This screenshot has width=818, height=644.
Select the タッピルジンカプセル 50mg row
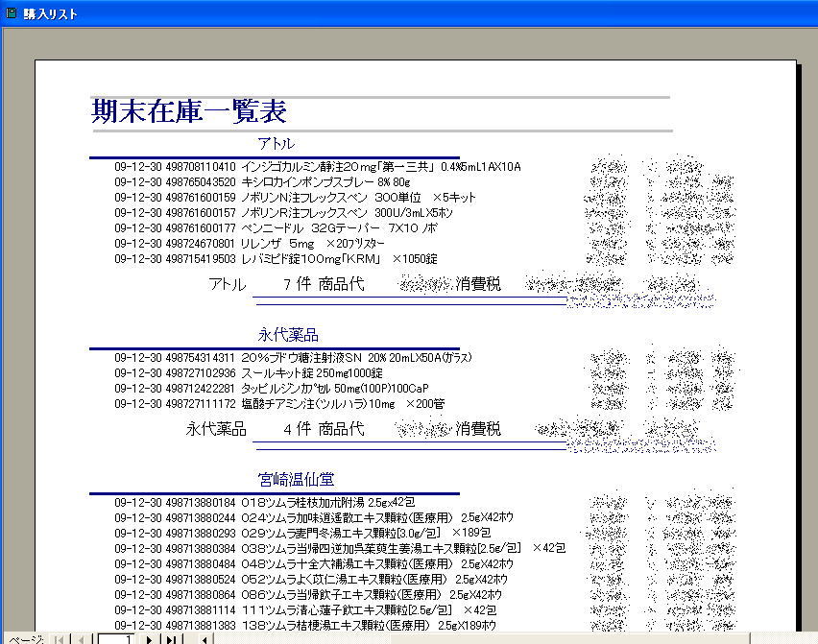point(272,389)
